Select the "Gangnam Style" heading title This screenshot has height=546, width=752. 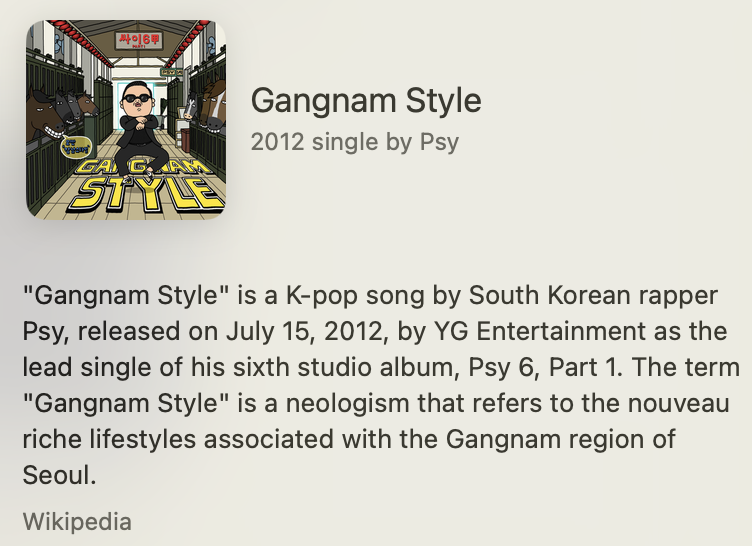coord(366,101)
